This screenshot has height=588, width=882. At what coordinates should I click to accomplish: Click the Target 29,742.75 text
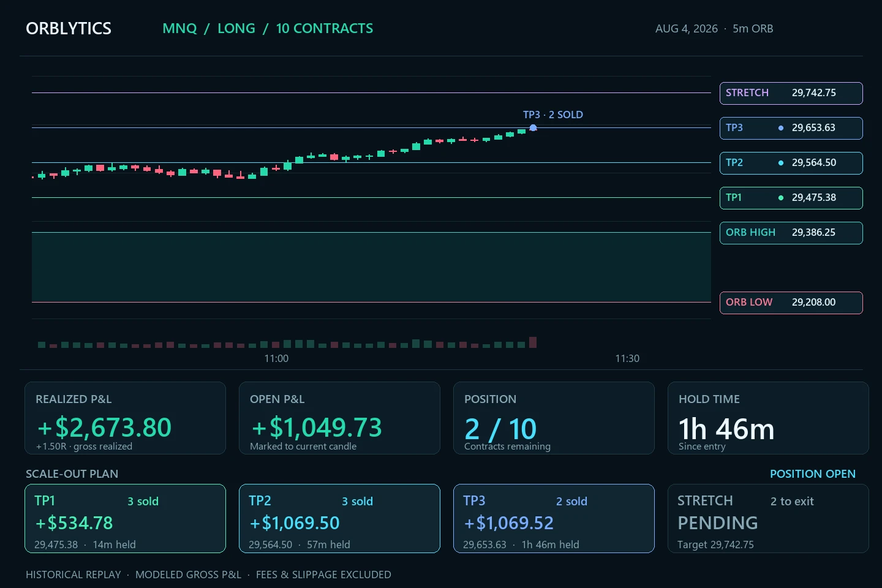(x=715, y=545)
